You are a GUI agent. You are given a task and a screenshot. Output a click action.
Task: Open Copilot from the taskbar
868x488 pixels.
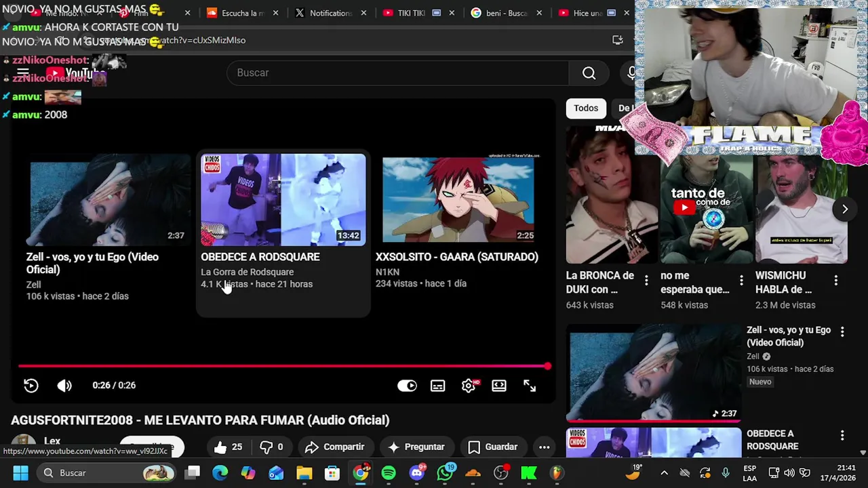[248, 472]
